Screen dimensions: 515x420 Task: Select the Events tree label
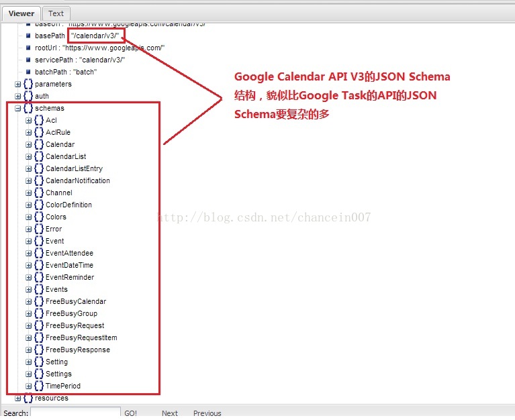56,289
